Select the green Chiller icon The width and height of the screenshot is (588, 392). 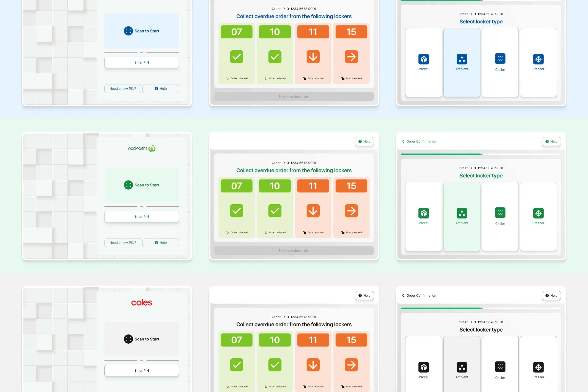[x=500, y=212]
